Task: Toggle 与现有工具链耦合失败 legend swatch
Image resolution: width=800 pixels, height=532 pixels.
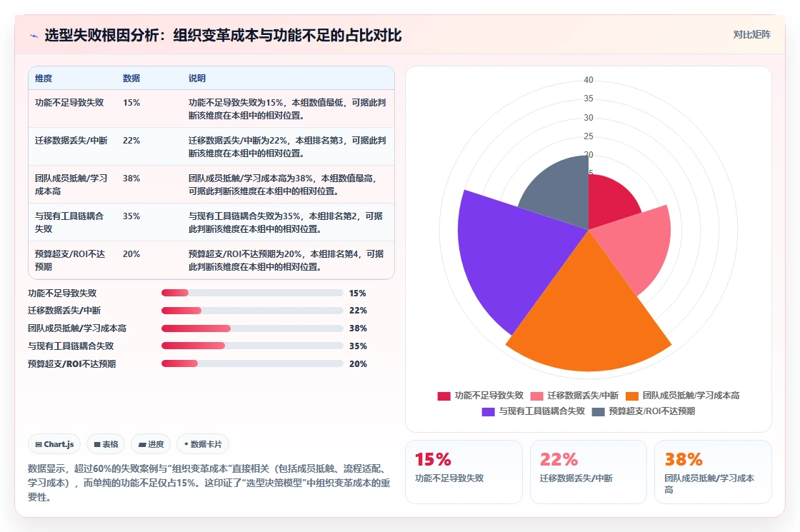Action: point(489,411)
